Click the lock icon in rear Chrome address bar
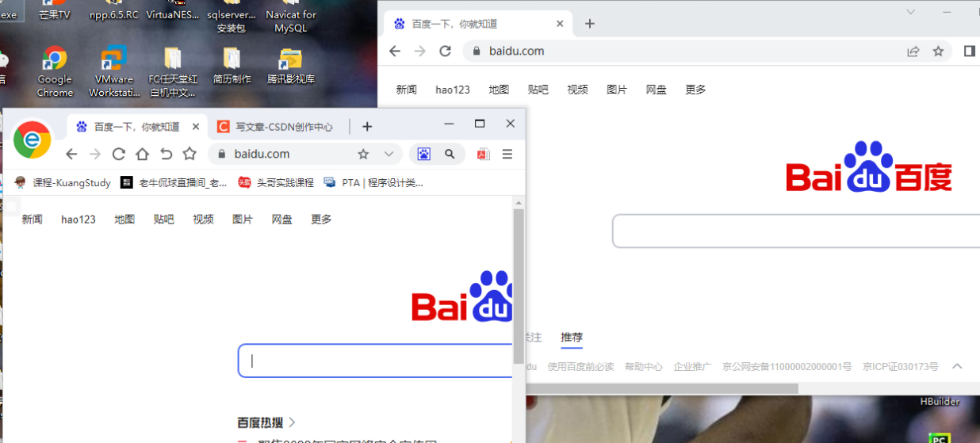This screenshot has width=980, height=443. point(477,51)
